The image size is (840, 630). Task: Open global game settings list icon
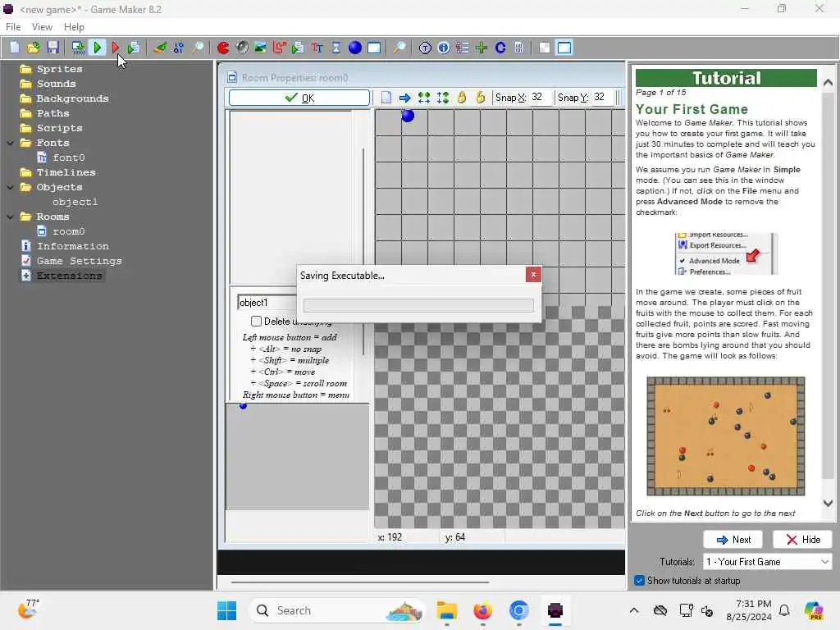point(463,48)
